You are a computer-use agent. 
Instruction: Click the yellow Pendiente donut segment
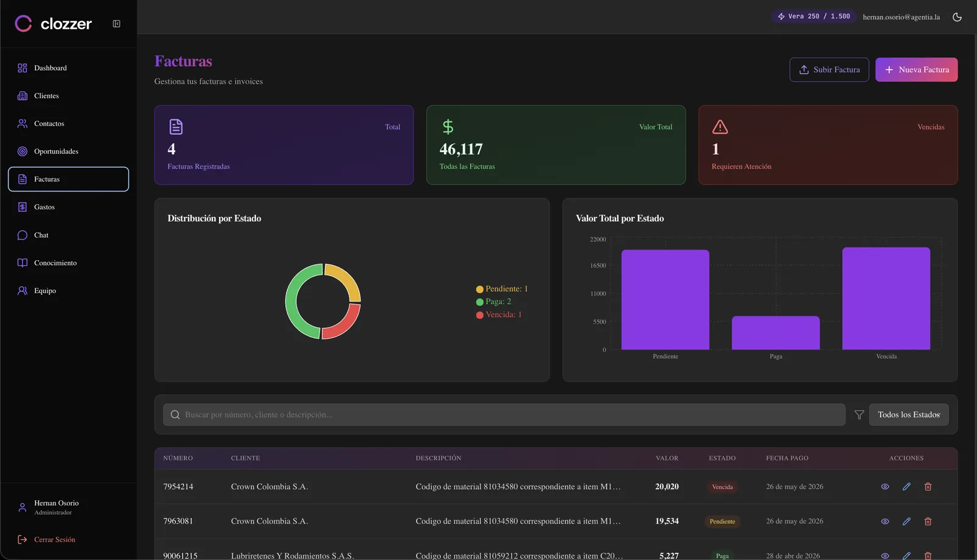tap(347, 279)
